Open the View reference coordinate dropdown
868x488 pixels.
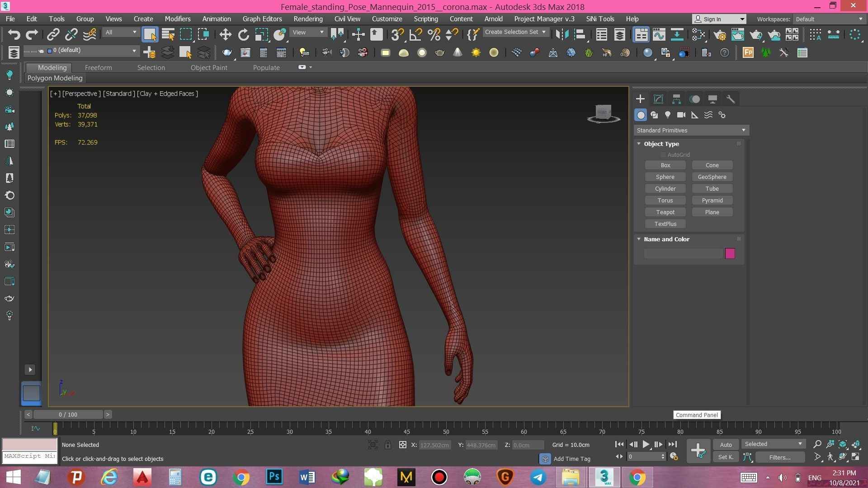point(308,33)
